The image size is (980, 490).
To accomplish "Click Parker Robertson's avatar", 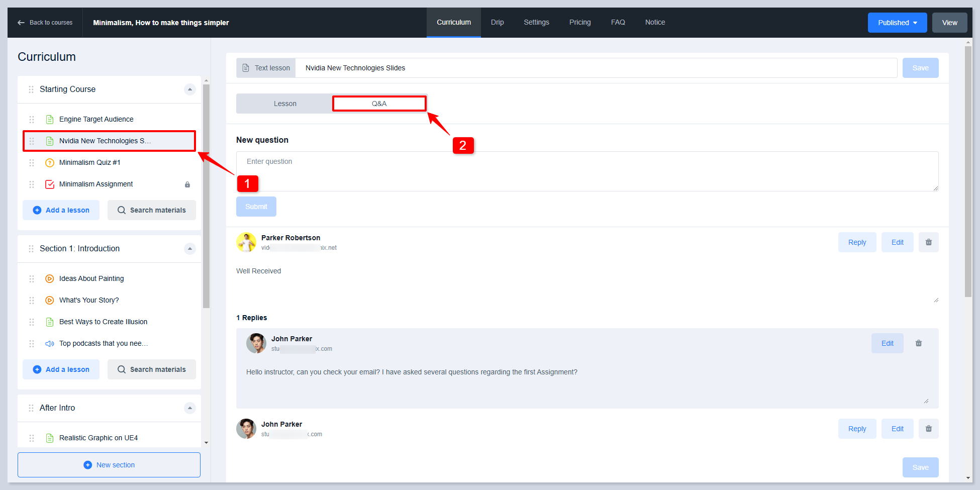I will 246,242.
